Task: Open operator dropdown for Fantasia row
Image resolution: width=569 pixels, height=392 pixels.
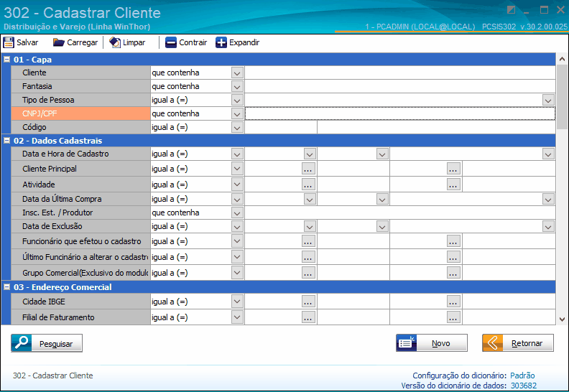Action: pyautogui.click(x=237, y=87)
